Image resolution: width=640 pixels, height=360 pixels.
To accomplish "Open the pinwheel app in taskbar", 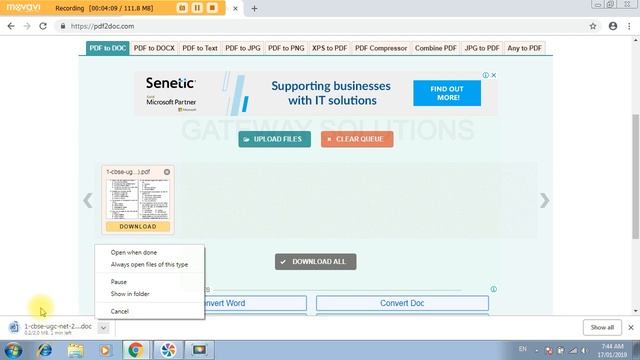I will coord(168,350).
